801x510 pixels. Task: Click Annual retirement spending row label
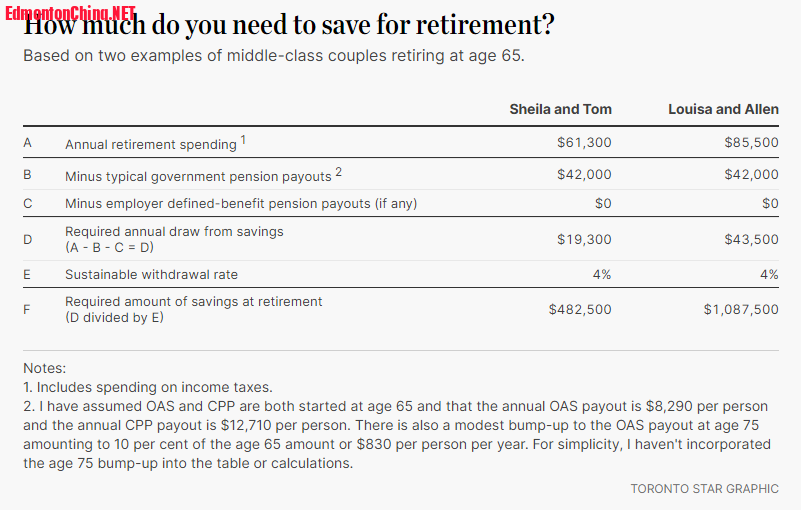coord(151,145)
